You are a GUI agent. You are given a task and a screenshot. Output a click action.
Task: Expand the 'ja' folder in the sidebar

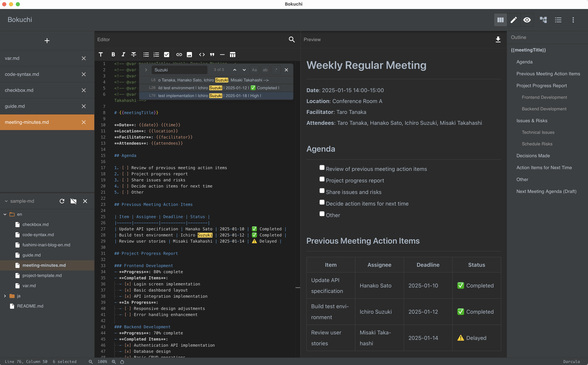coord(5,296)
